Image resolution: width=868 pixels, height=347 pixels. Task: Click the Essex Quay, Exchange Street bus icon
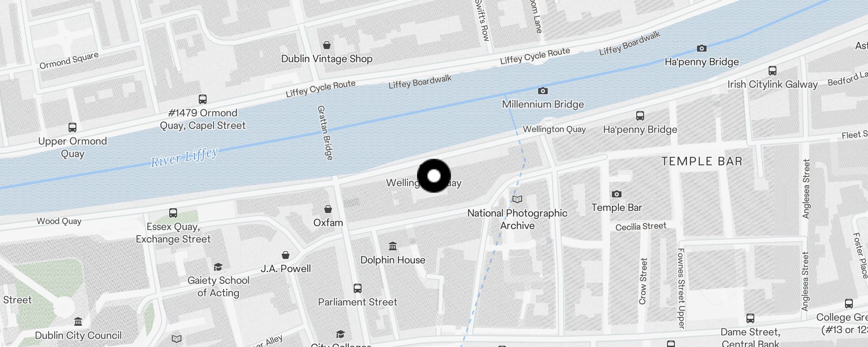[173, 213]
